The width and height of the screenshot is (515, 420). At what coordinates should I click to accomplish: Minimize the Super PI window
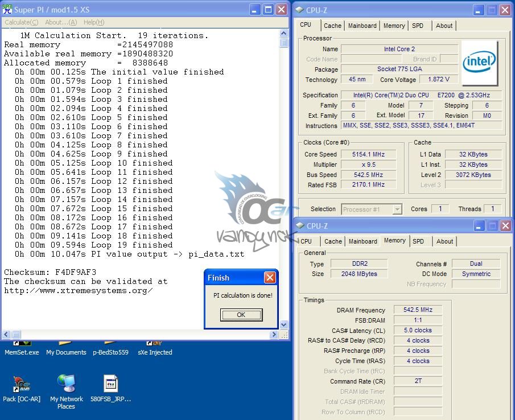coord(254,10)
